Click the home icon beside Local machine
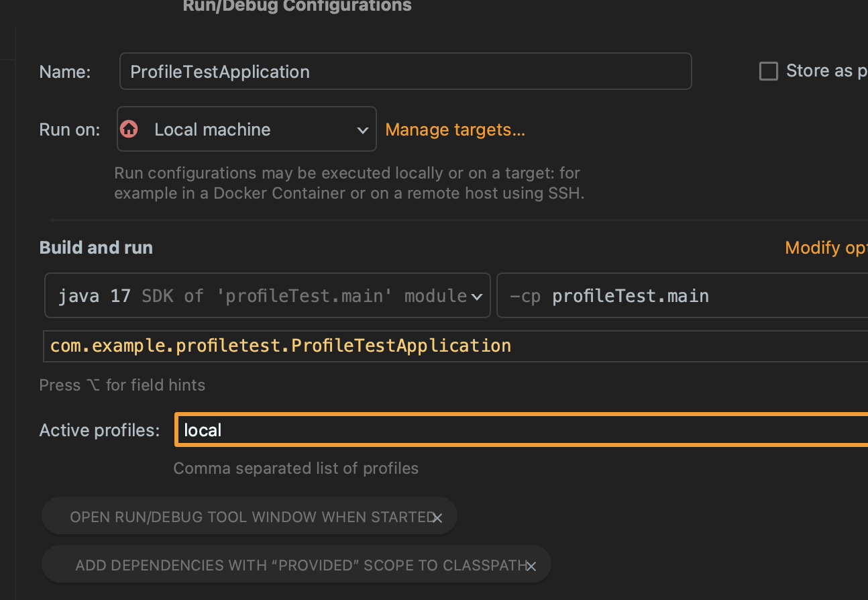 (129, 129)
